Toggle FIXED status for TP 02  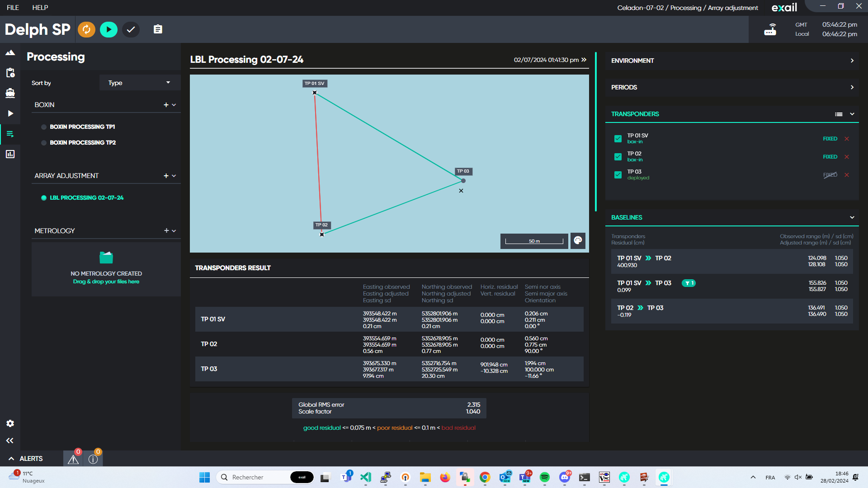pos(830,157)
